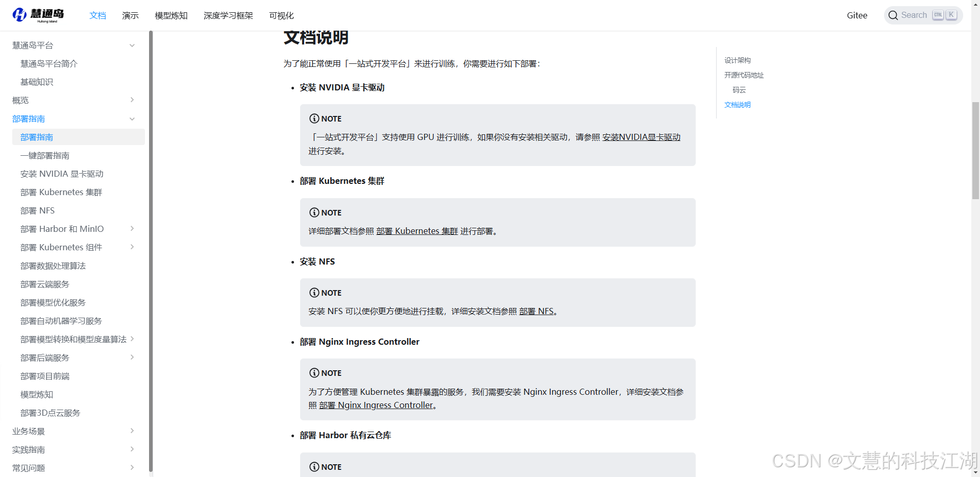Expand 部署 Harbor 和 MinIO chevron
This screenshot has height=477, width=980.
132,229
